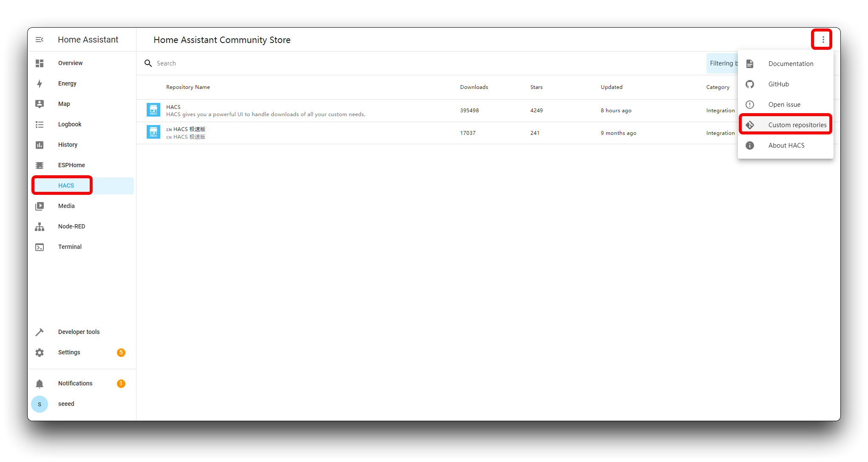This screenshot has width=868, height=462.
Task: Open the HACS repository row name
Action: 173,107
